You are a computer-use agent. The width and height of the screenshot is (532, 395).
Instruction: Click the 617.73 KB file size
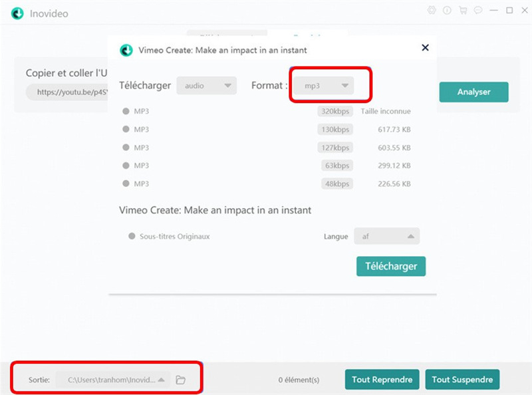coord(394,129)
